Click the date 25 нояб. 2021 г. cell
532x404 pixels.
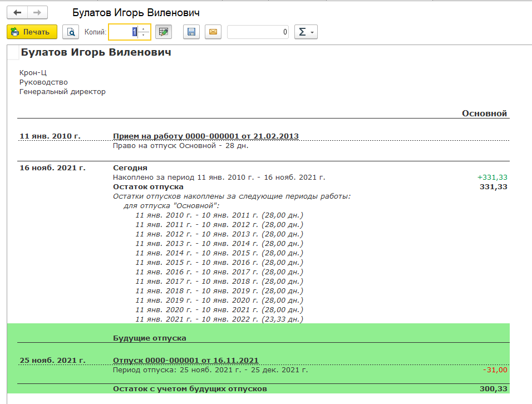coord(53,360)
